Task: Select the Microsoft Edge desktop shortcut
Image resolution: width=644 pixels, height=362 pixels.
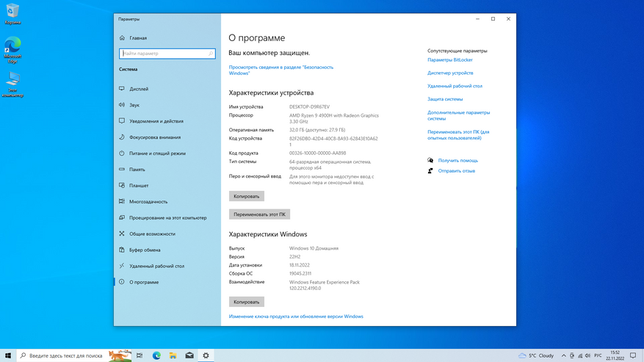Action: click(x=12, y=50)
